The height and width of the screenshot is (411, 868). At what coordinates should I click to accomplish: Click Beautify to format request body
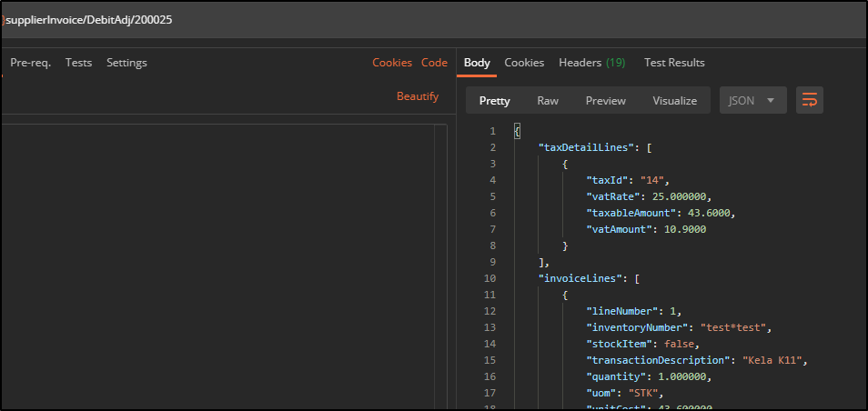tap(418, 96)
